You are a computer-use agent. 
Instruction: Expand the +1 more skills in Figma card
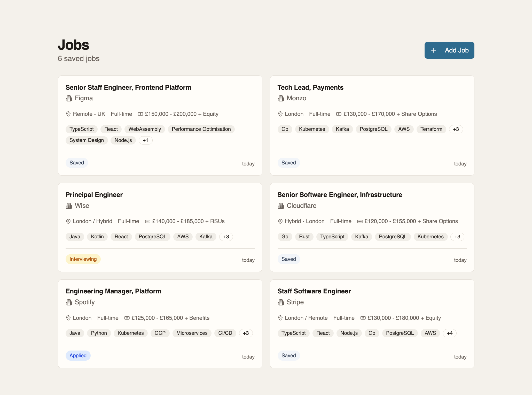(x=145, y=140)
